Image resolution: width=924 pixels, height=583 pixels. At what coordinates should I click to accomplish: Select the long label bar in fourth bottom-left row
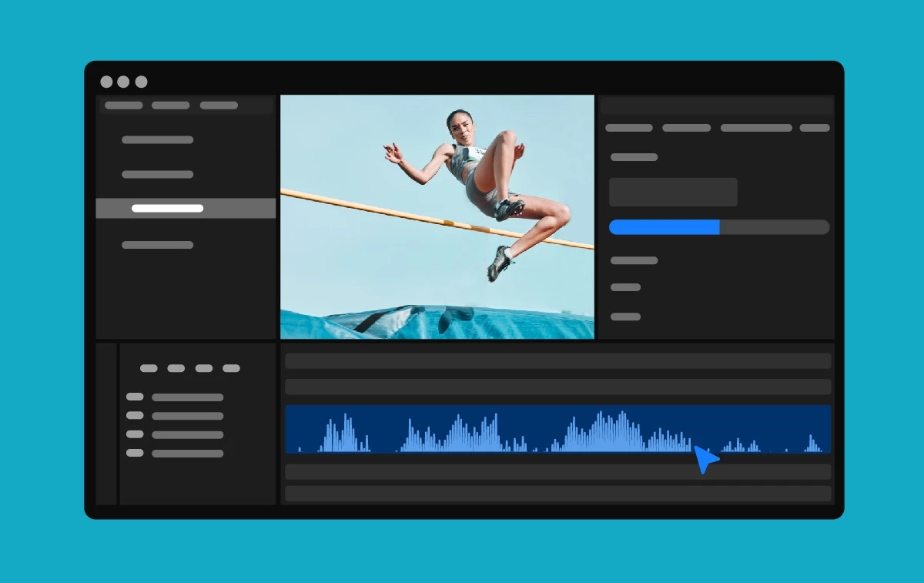(188, 454)
